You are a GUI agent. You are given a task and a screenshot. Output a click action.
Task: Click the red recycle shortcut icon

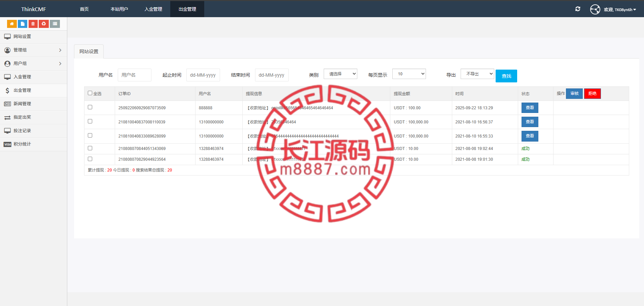click(44, 24)
